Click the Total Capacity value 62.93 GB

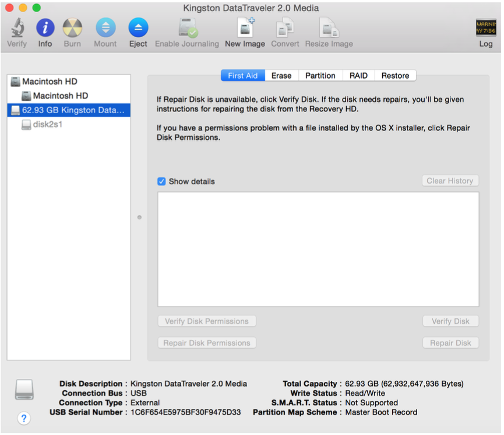coord(404,384)
